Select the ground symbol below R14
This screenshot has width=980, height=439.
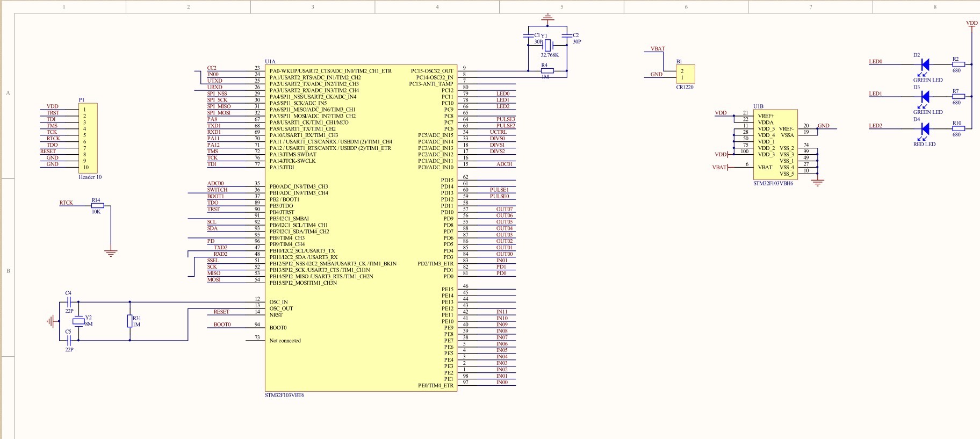click(x=111, y=253)
